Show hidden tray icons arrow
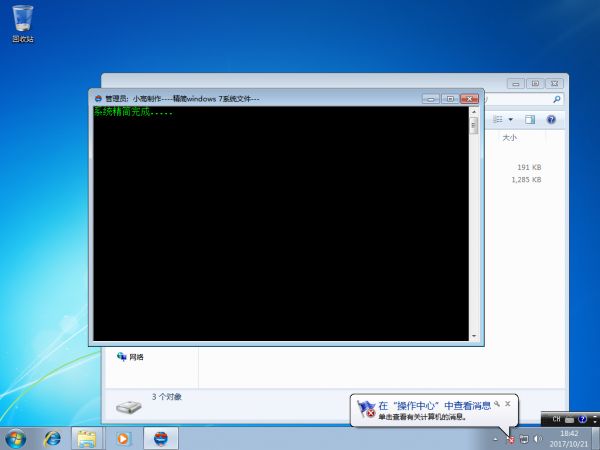This screenshot has height=450, width=600. point(496,439)
